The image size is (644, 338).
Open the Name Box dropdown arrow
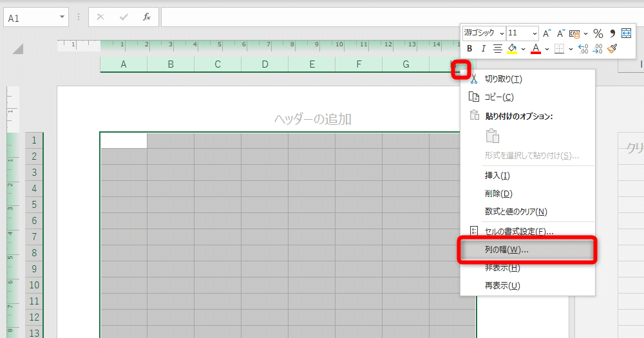click(62, 17)
